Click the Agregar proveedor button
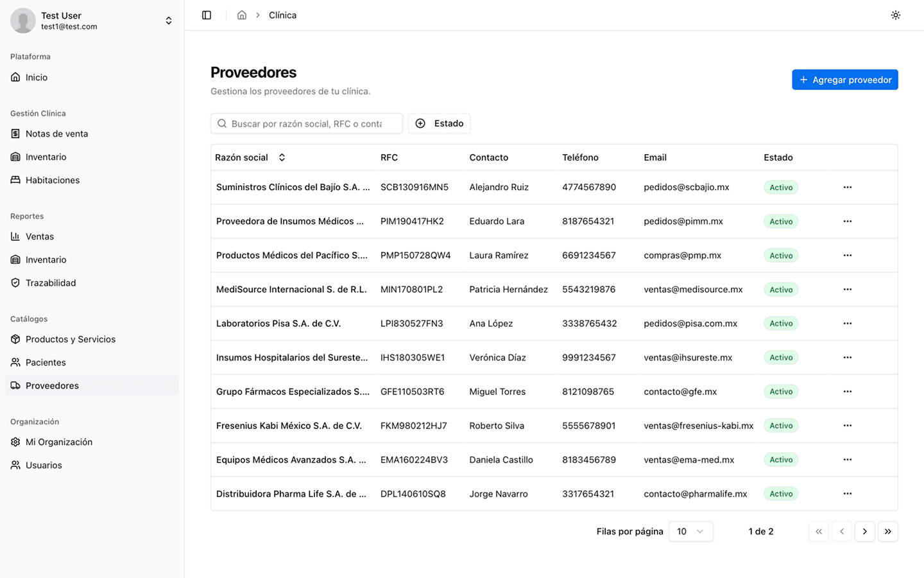 click(x=844, y=80)
